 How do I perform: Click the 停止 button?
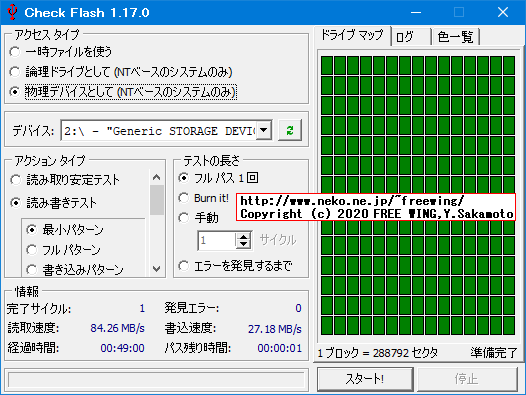coord(467,379)
